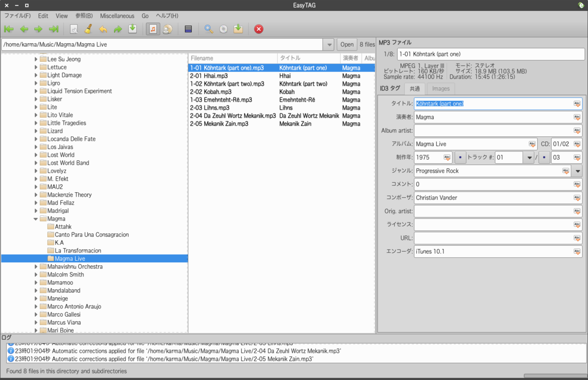Open the track number dropdown
588x380 pixels.
tap(528, 157)
